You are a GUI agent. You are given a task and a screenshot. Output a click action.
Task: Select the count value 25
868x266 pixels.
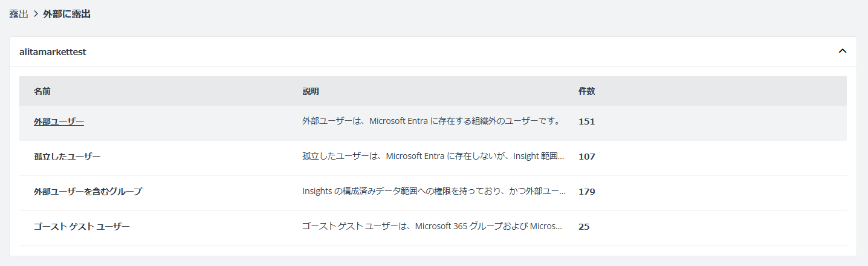(584, 227)
